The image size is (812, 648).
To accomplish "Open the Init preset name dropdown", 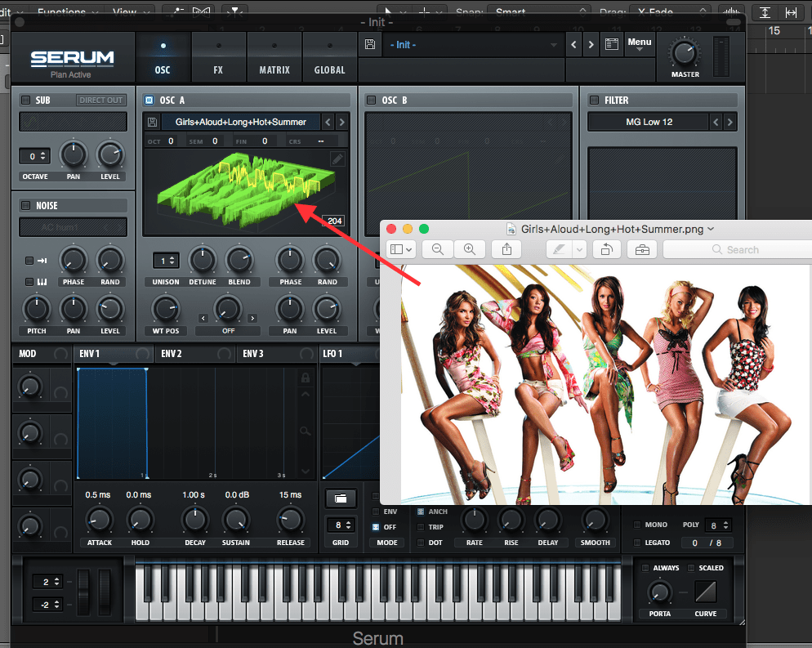I will coord(474,45).
